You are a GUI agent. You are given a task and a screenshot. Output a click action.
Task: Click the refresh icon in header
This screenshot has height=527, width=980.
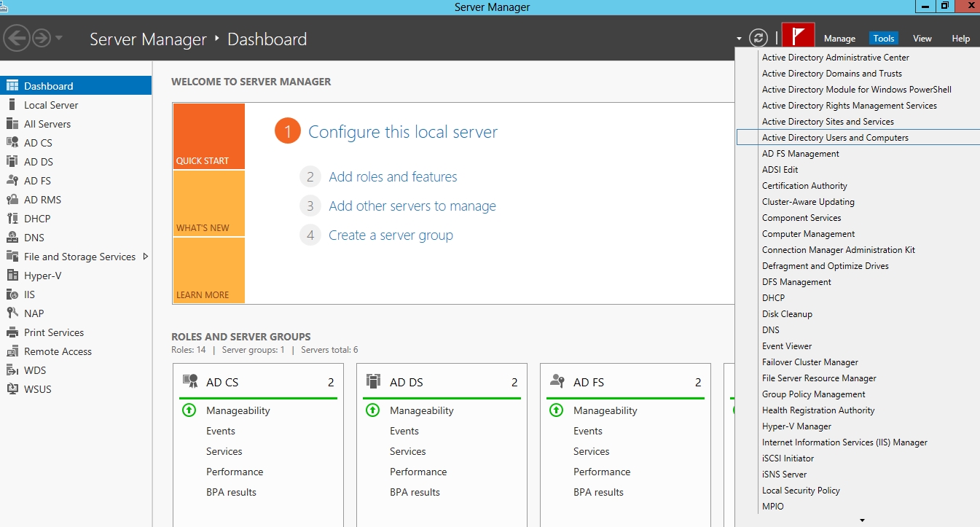(758, 38)
